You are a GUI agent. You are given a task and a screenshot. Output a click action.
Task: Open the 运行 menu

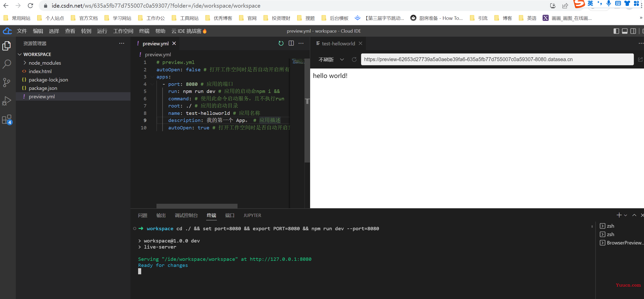[x=102, y=31]
